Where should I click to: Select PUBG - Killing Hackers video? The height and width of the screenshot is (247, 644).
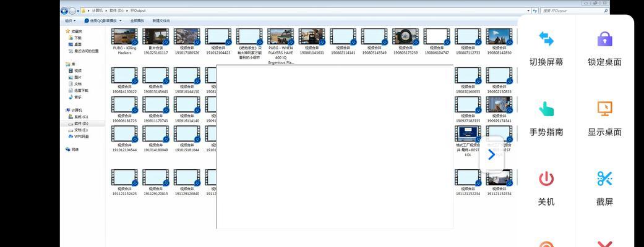124,41
